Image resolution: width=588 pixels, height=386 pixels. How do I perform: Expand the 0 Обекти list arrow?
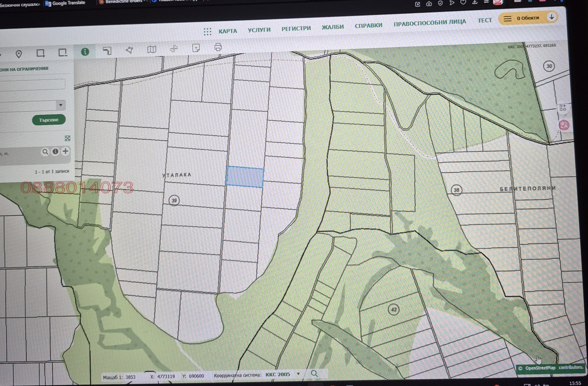coord(551,17)
